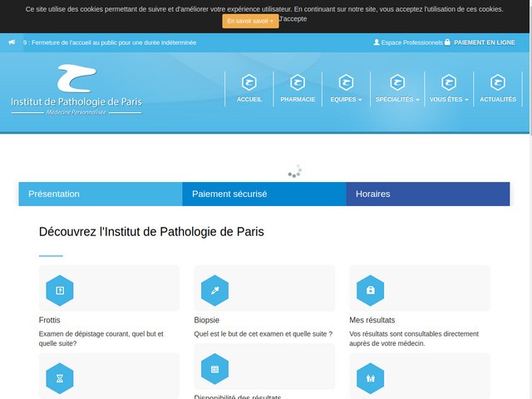The height and width of the screenshot is (399, 532).
Task: Select the Présentation tab
Action: (101, 194)
